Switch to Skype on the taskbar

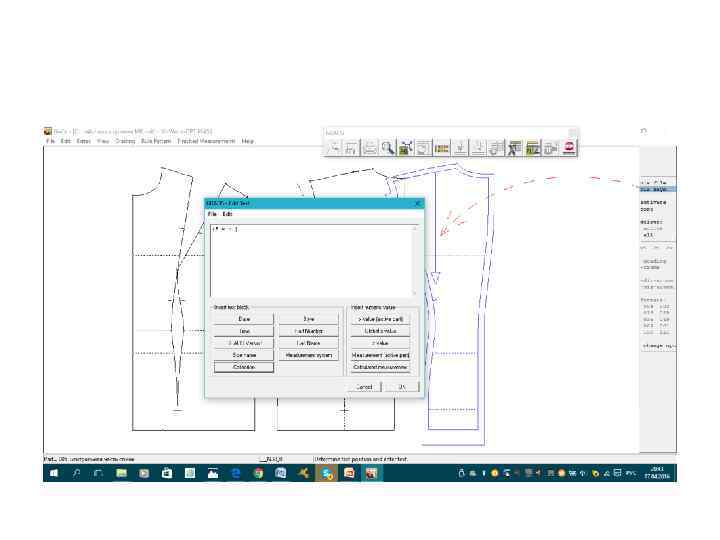coord(326,473)
